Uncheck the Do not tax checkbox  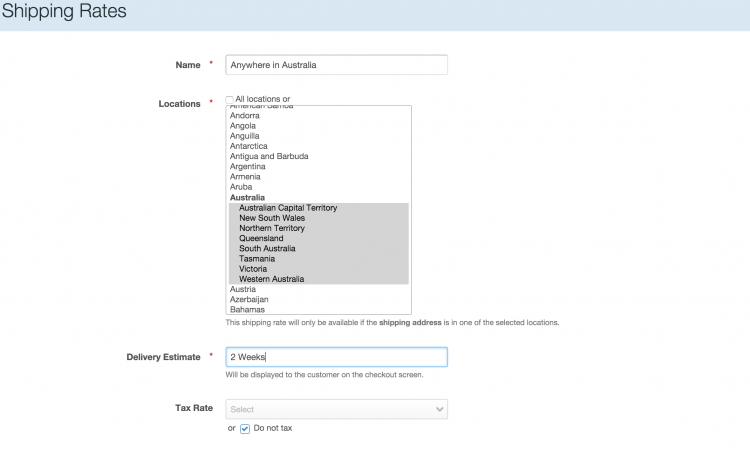tap(245, 429)
